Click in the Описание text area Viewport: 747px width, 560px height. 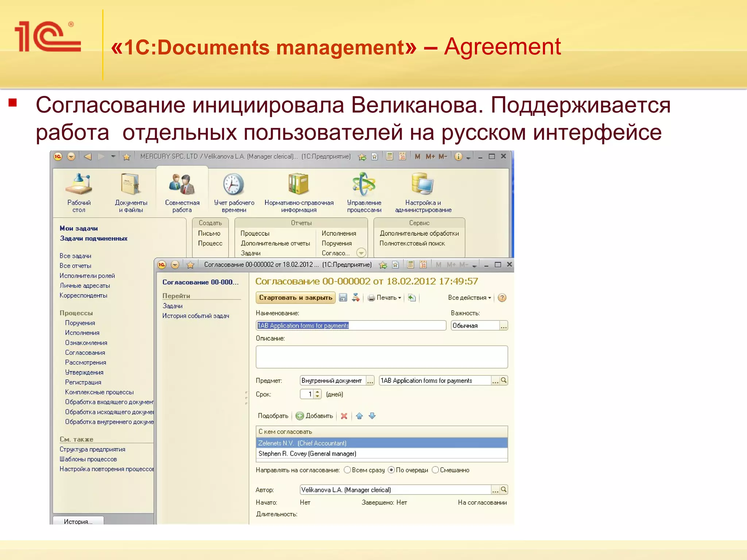(382, 357)
